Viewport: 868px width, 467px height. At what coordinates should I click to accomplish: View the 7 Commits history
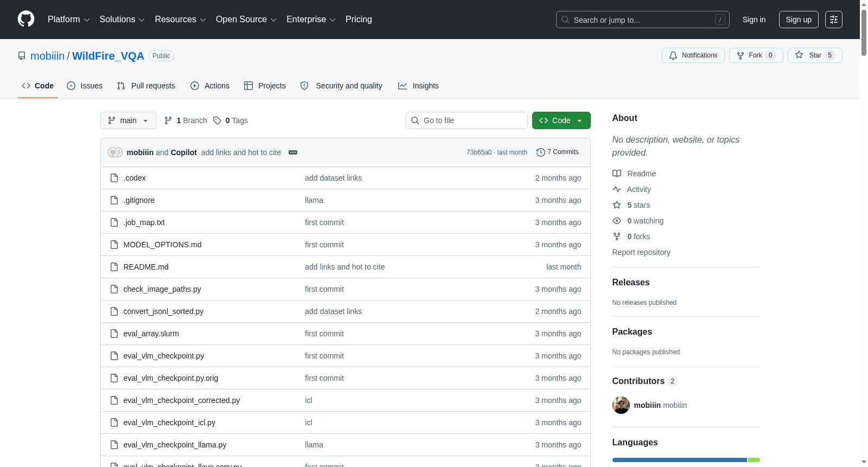557,152
